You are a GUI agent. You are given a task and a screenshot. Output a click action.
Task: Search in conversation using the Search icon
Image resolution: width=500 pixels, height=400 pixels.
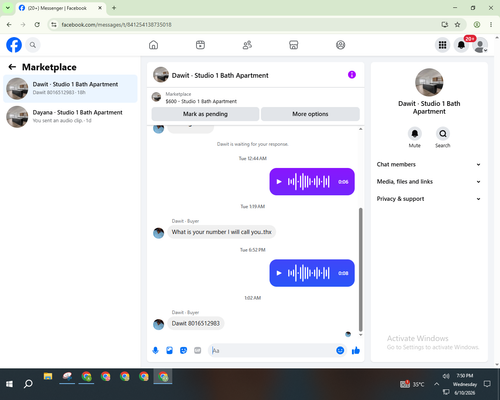[443, 134]
